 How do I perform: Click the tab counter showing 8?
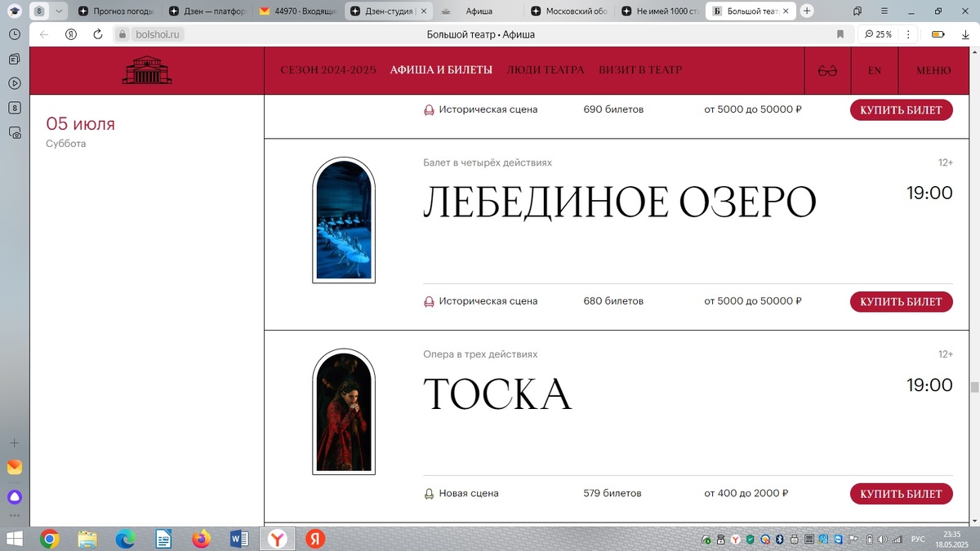pos(39,11)
